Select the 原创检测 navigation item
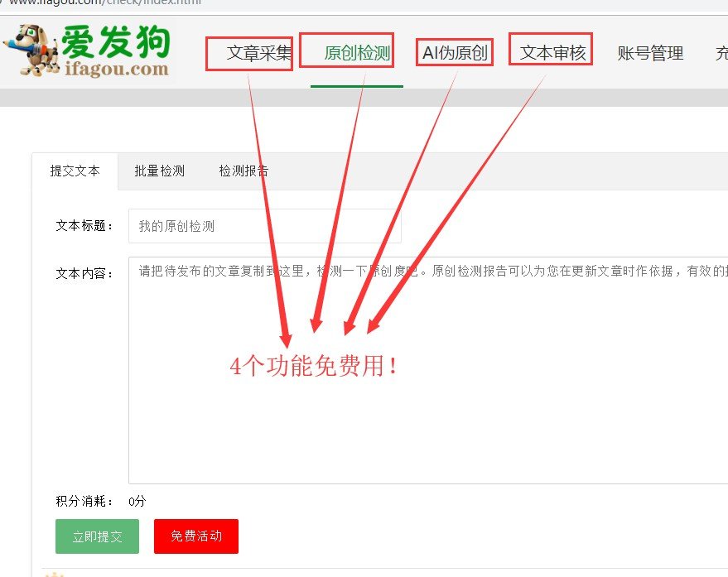This screenshot has height=577, width=728. 348,50
